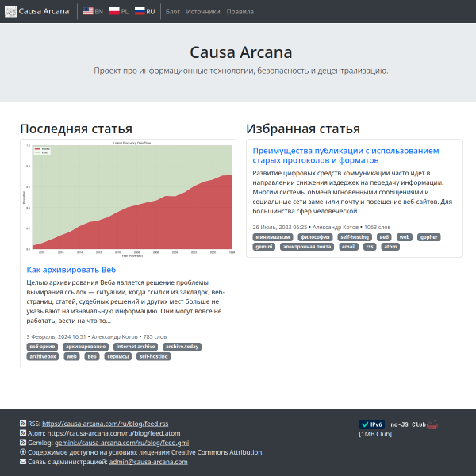Open the RSS feed URL link
476x476 pixels.
pyautogui.click(x=105, y=424)
